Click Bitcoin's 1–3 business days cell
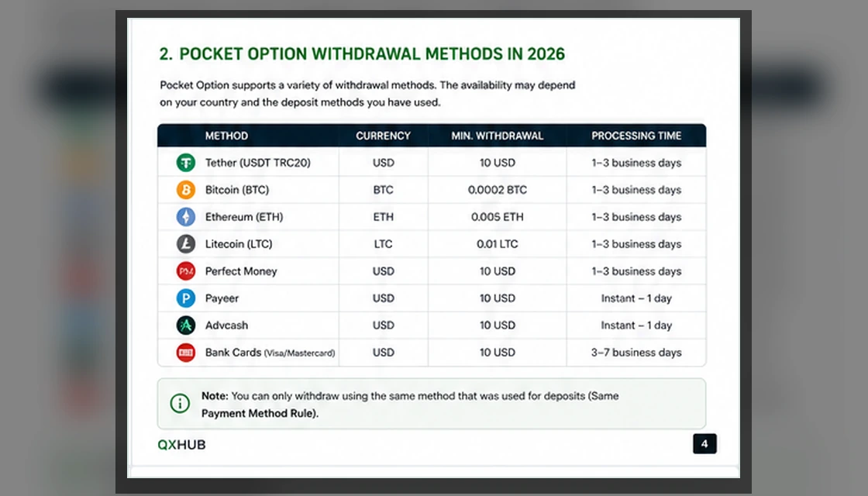 click(x=636, y=190)
